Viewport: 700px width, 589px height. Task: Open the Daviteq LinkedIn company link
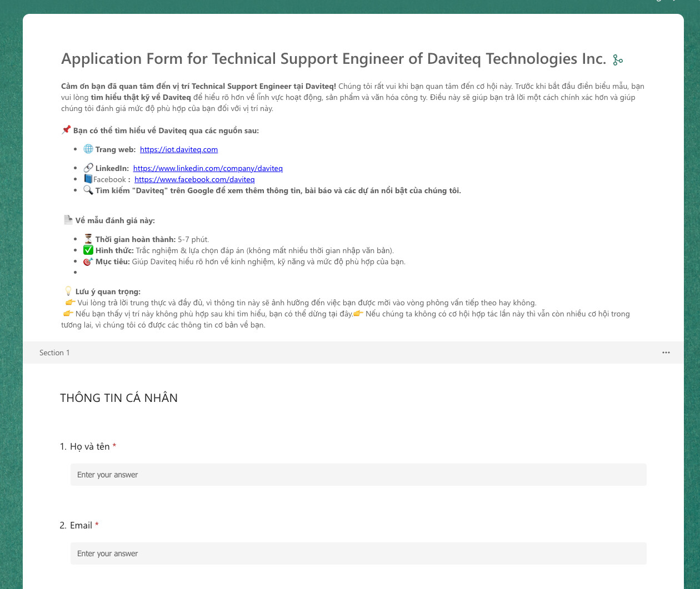208,168
